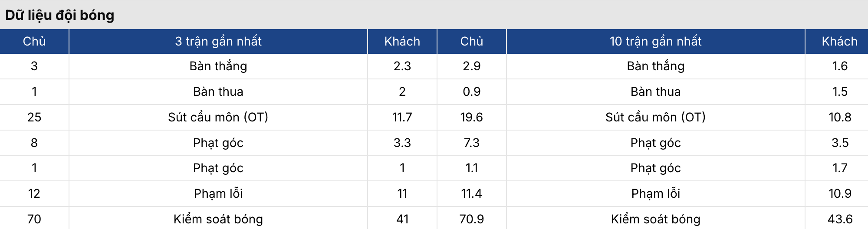Click the 41 possession value cell
The image size is (868, 229).
[402, 219]
